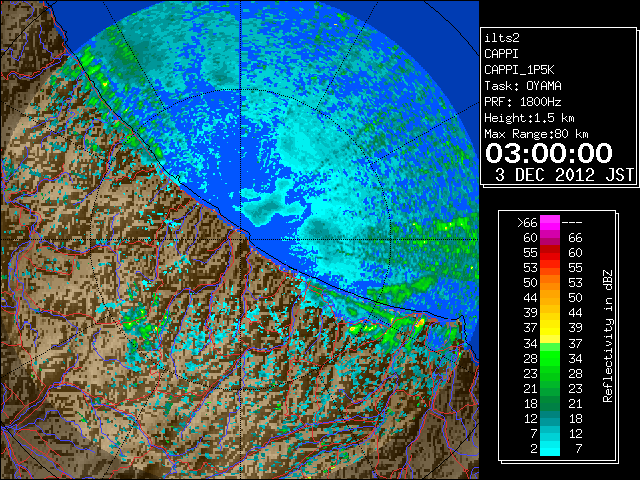This screenshot has width=640, height=480.
Task: Click the turquoise 7–12 dBZ swatch
Action: [x=550, y=433]
